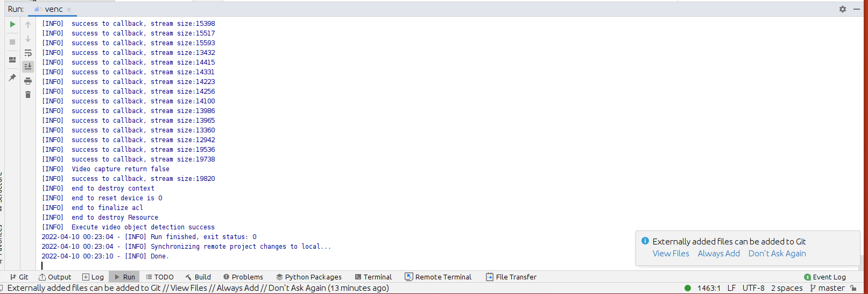The height and width of the screenshot is (294, 868).
Task: Open the Event Log
Action: click(825, 277)
